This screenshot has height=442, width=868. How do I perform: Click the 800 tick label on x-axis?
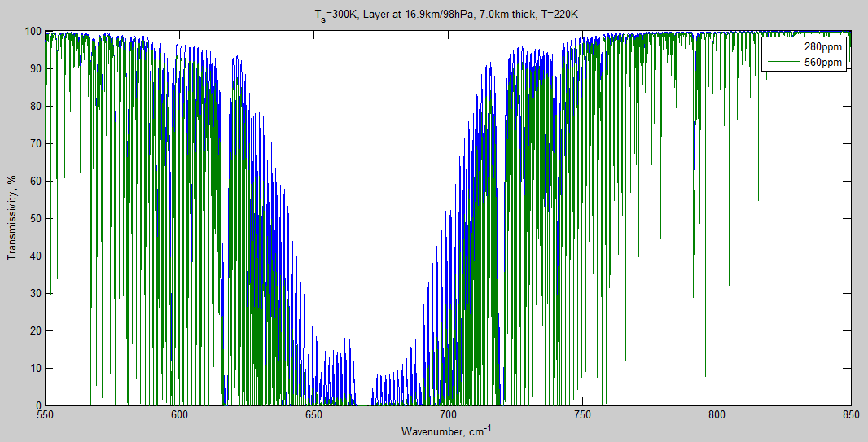tap(717, 414)
